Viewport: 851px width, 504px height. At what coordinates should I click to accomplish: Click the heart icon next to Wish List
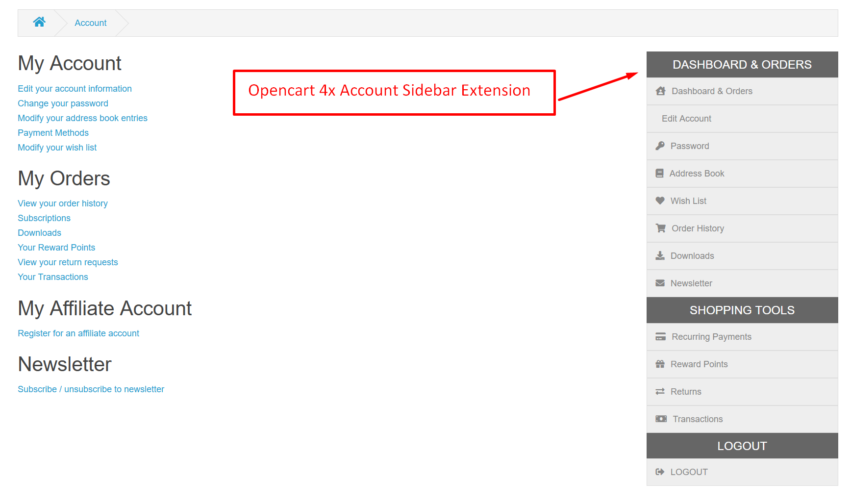click(660, 201)
